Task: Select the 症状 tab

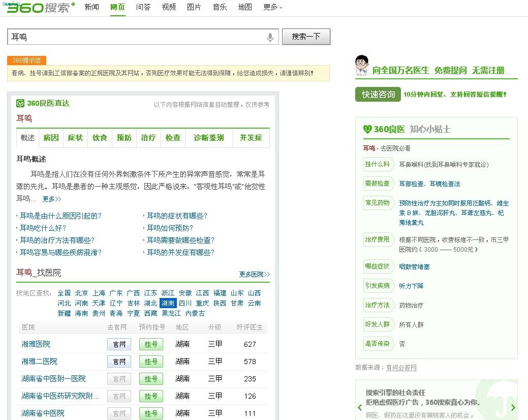Action: pyautogui.click(x=75, y=138)
